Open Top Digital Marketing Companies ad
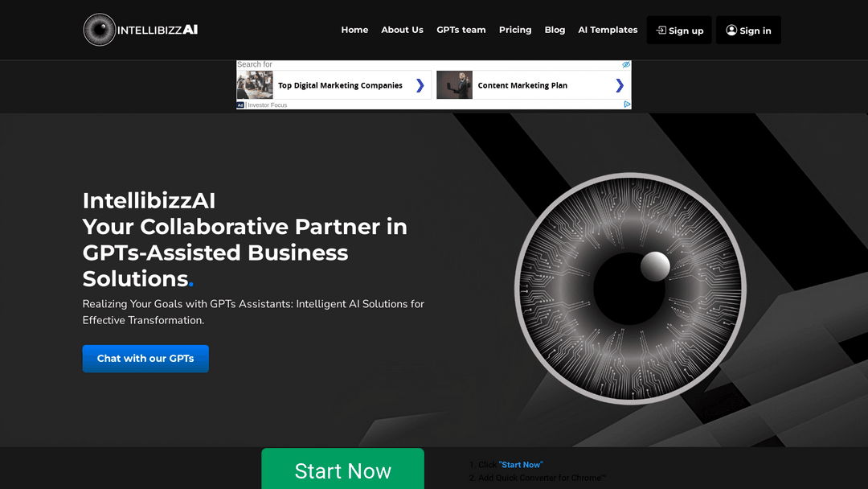868x489 pixels. [x=340, y=85]
